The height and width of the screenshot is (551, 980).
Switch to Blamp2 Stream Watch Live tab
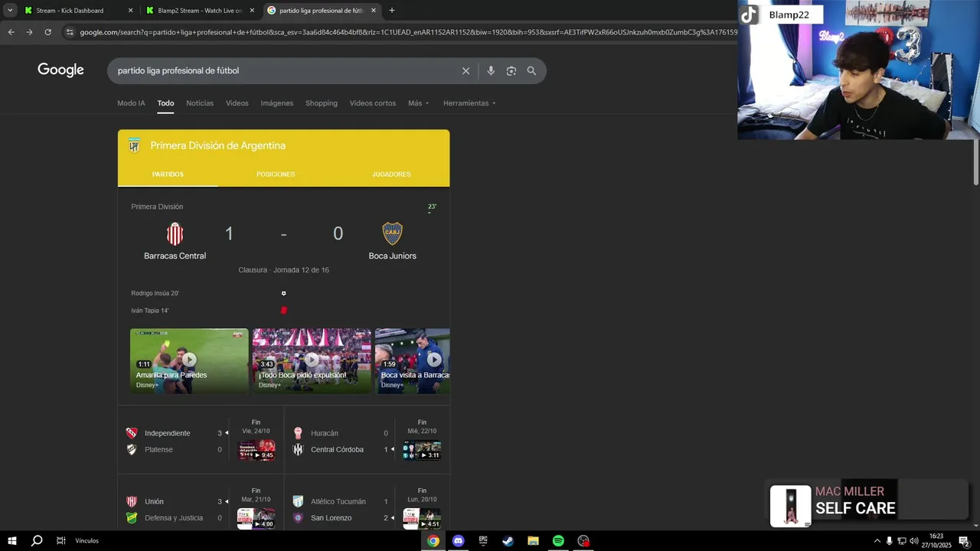200,11
